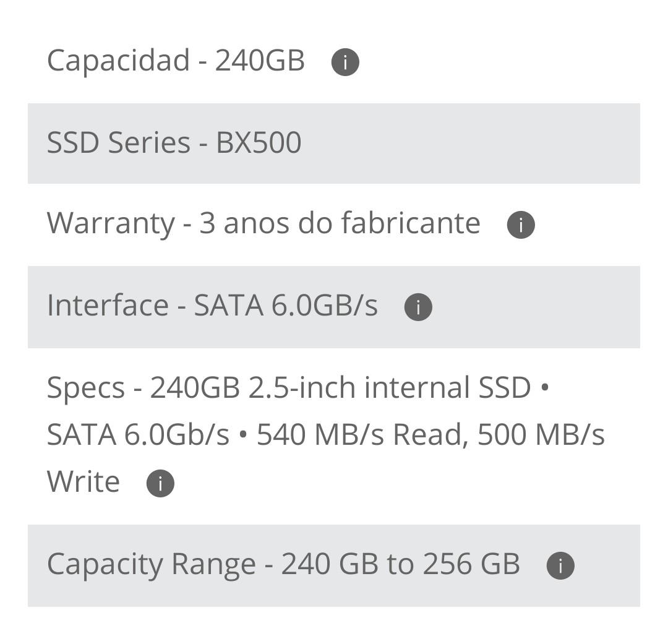Click info icon next to Interface SATA
668x644 pixels.
(418, 307)
